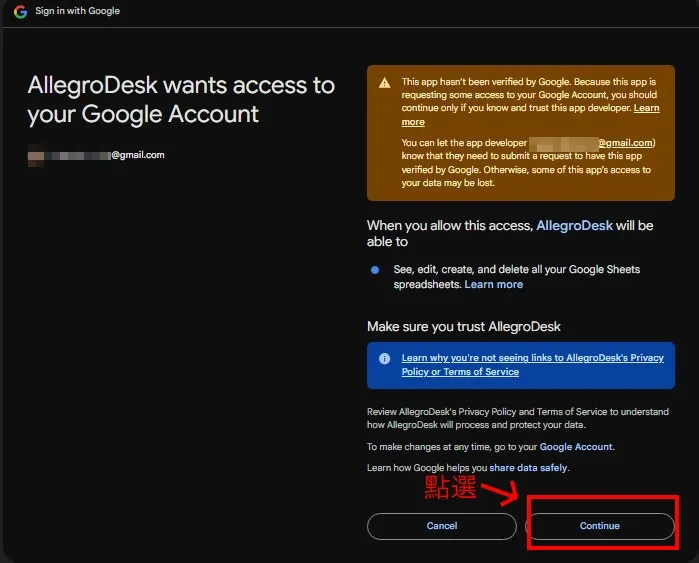
Task: Click the "Sign in with Google" title text
Action: [x=77, y=11]
